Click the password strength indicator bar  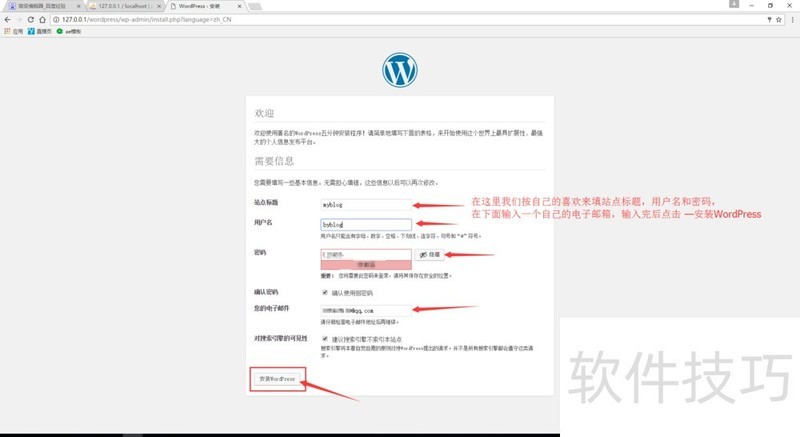point(366,265)
